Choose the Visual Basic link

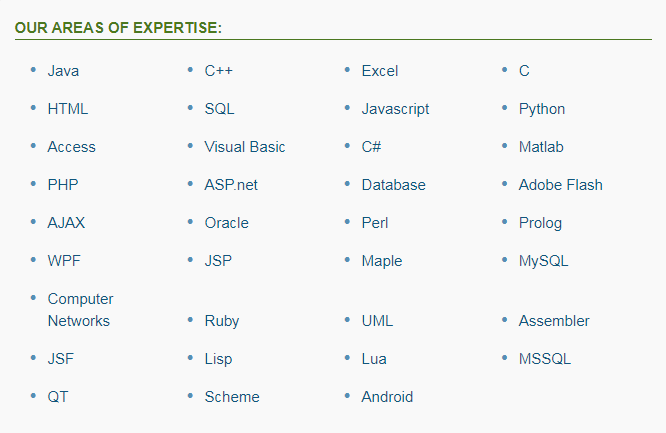point(245,147)
